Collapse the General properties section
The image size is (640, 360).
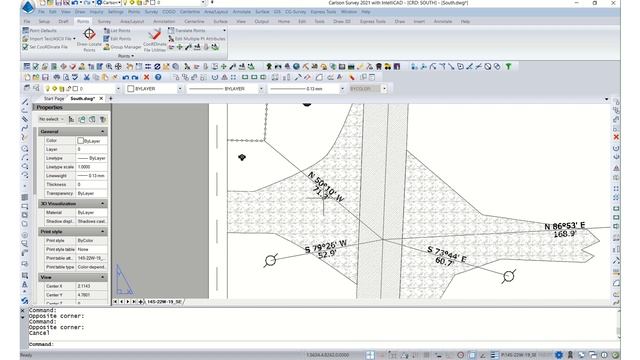pos(102,132)
